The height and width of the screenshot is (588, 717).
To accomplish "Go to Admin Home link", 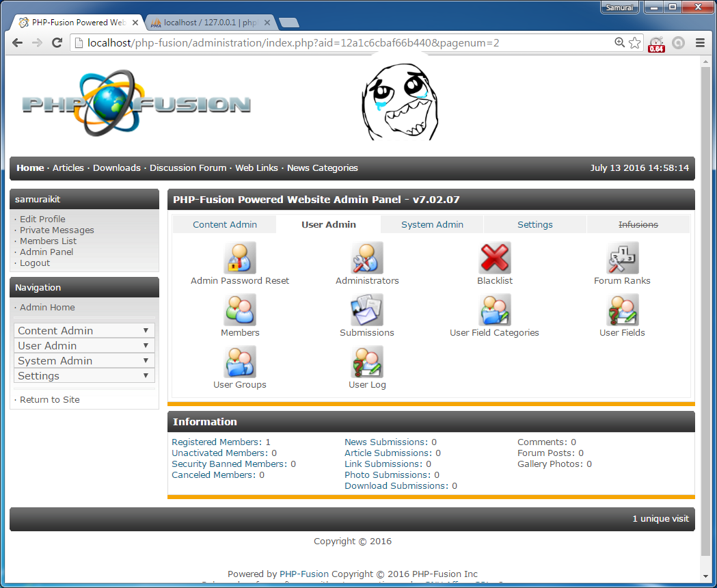I will [x=47, y=308].
